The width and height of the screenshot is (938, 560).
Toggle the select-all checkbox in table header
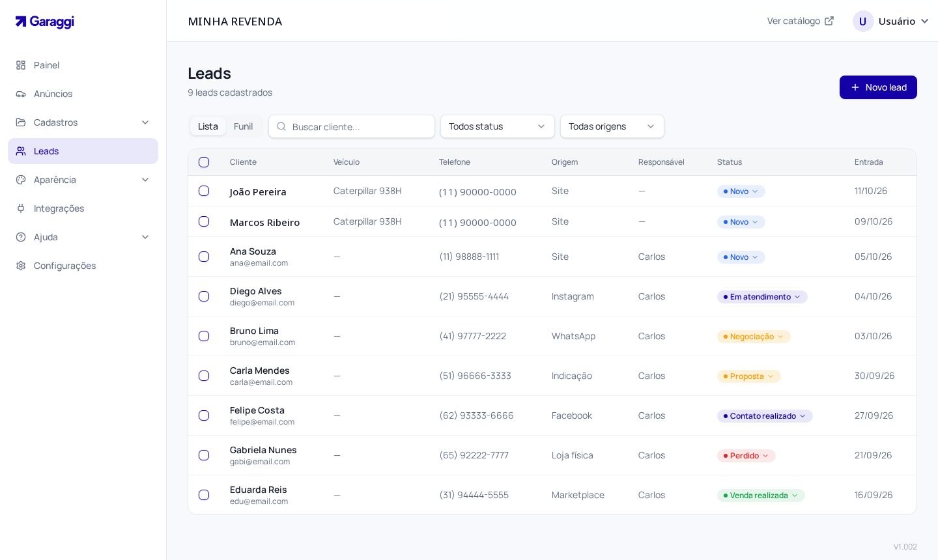click(204, 162)
